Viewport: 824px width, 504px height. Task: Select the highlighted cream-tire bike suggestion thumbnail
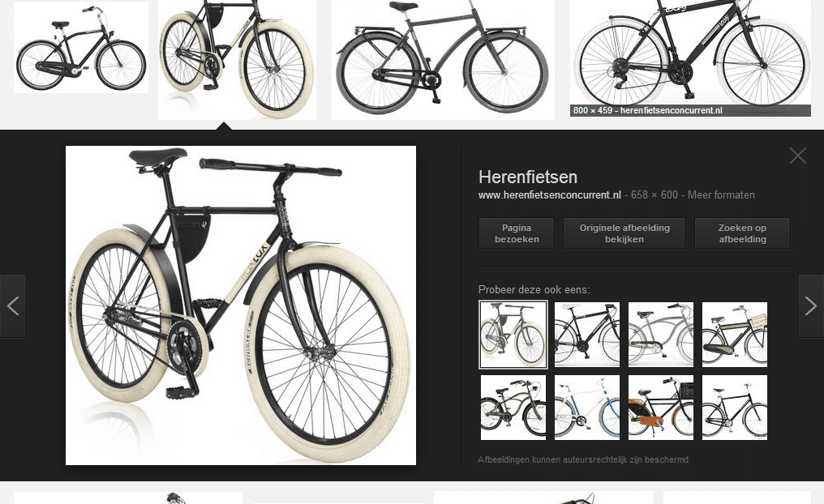513,335
